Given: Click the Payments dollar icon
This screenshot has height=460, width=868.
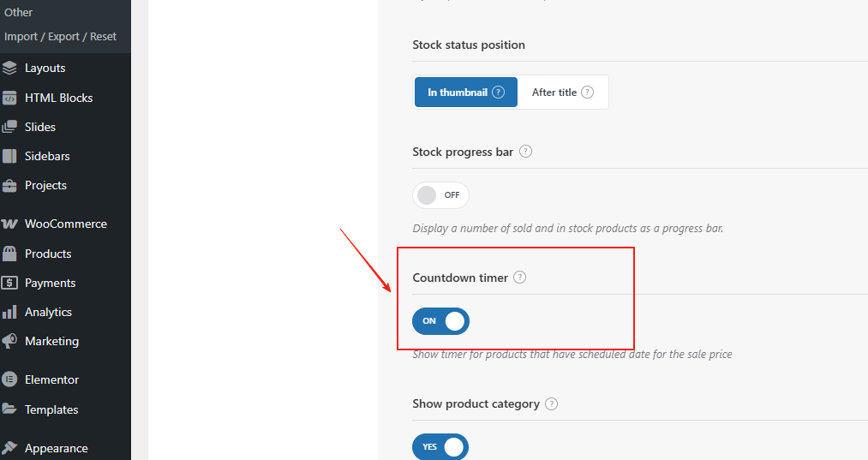Looking at the screenshot, I should (10, 283).
